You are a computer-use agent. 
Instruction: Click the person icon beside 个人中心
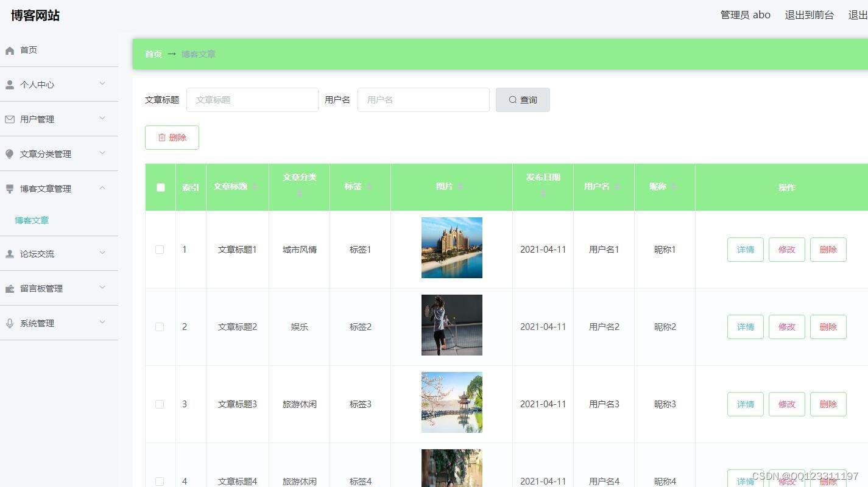point(10,85)
